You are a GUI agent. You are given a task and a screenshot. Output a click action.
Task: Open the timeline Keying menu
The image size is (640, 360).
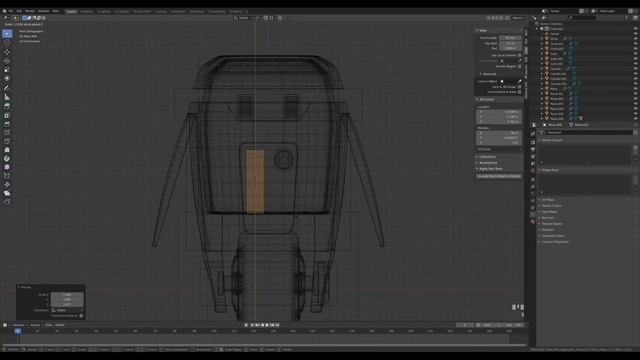(x=35, y=325)
